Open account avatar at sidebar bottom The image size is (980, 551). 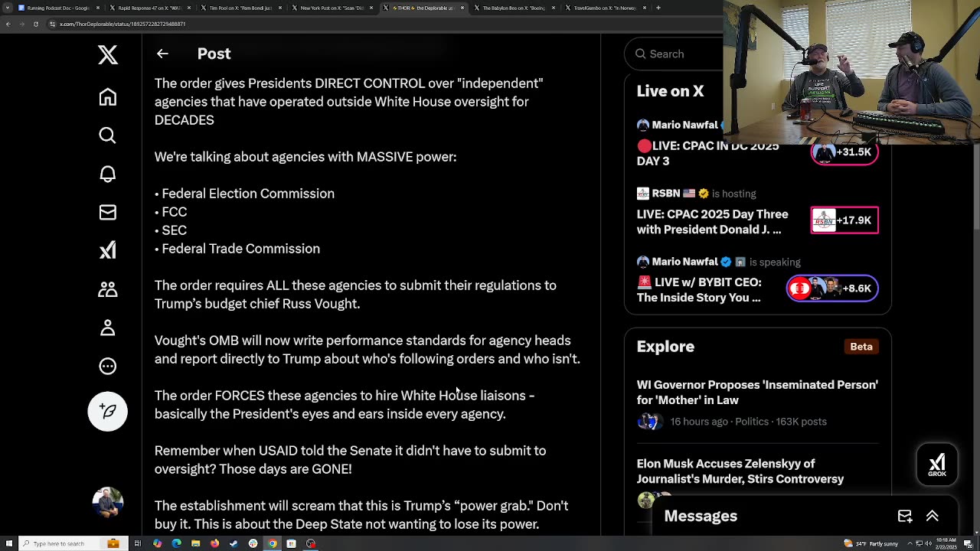pos(107,502)
